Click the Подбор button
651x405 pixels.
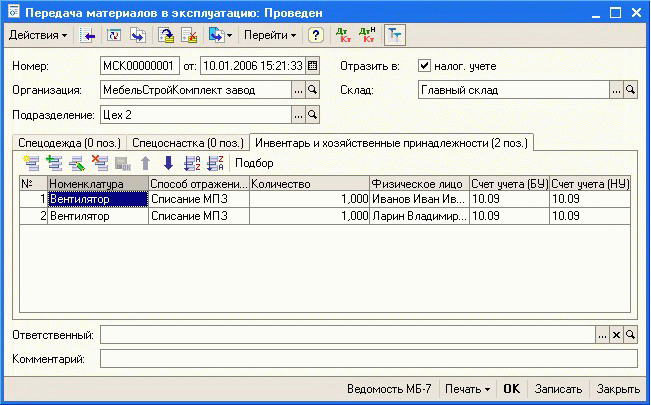pyautogui.click(x=254, y=163)
